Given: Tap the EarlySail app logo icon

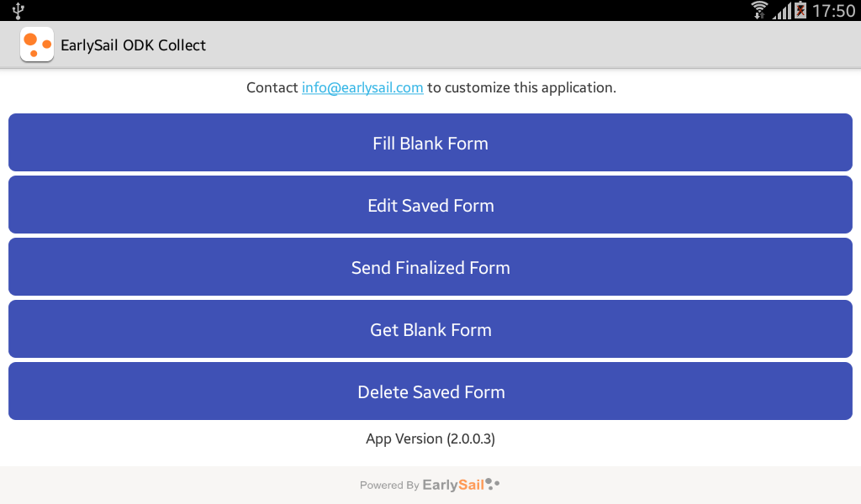Looking at the screenshot, I should 37,45.
